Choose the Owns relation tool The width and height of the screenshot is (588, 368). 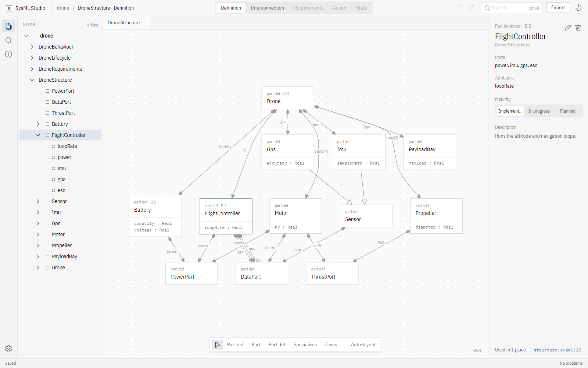coord(331,345)
